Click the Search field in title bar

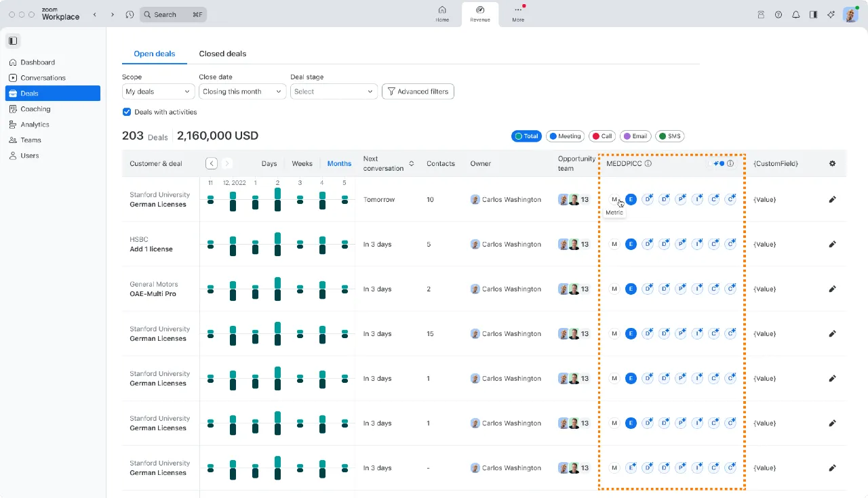(x=173, y=14)
